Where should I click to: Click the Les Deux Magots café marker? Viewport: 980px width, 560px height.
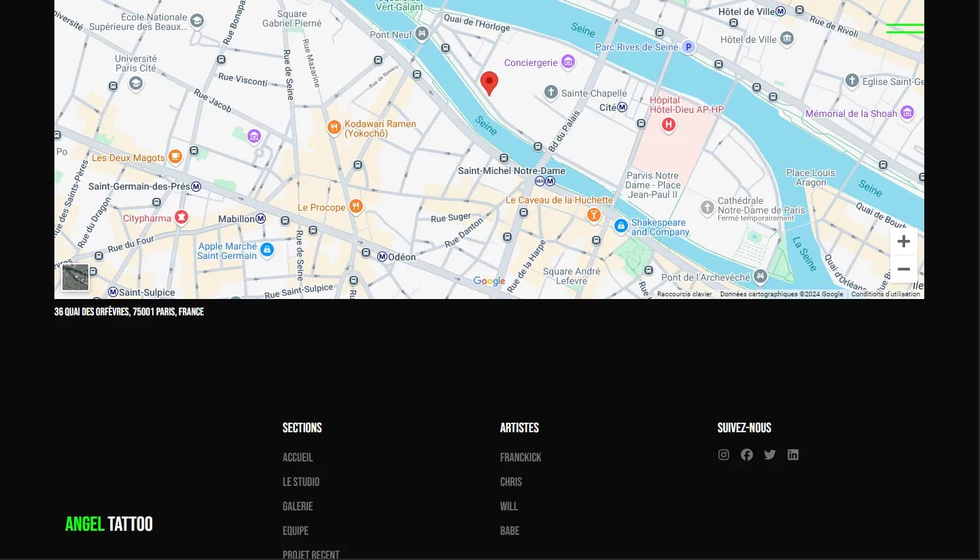(x=175, y=157)
